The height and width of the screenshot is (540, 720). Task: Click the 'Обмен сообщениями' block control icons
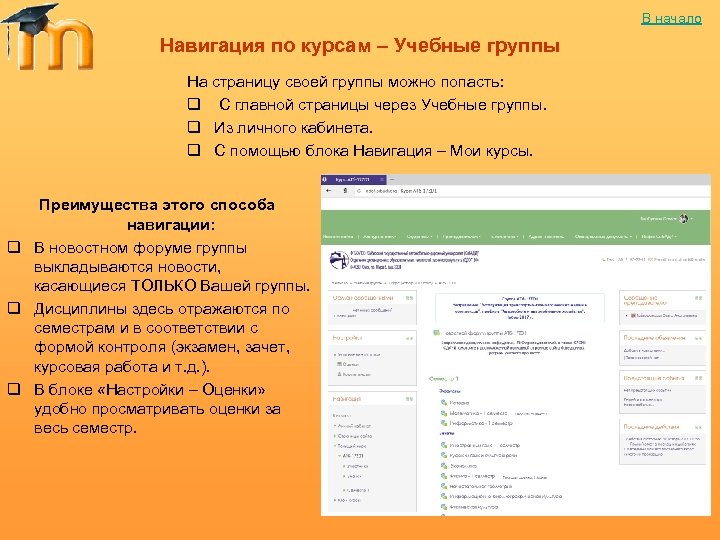409,298
